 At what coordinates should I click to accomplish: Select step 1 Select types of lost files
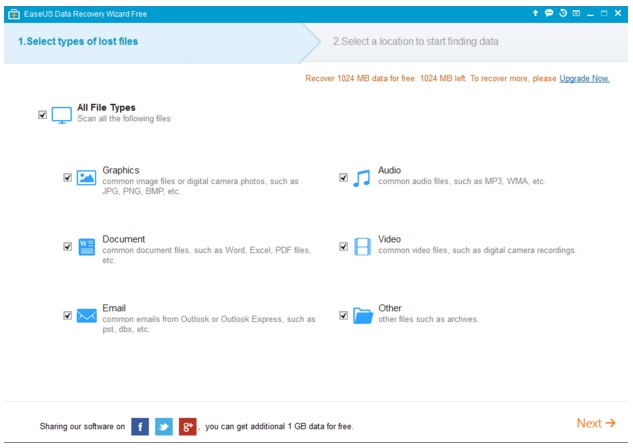point(78,42)
